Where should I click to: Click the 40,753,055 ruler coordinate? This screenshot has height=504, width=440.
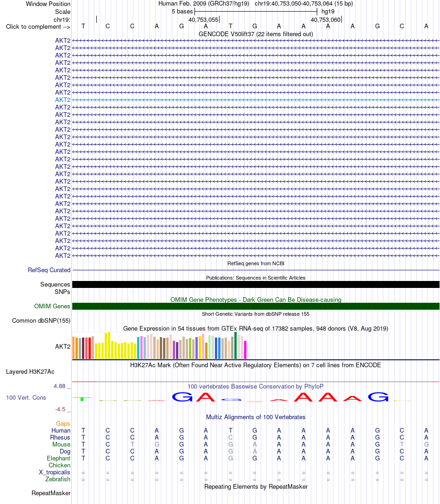coord(203,19)
